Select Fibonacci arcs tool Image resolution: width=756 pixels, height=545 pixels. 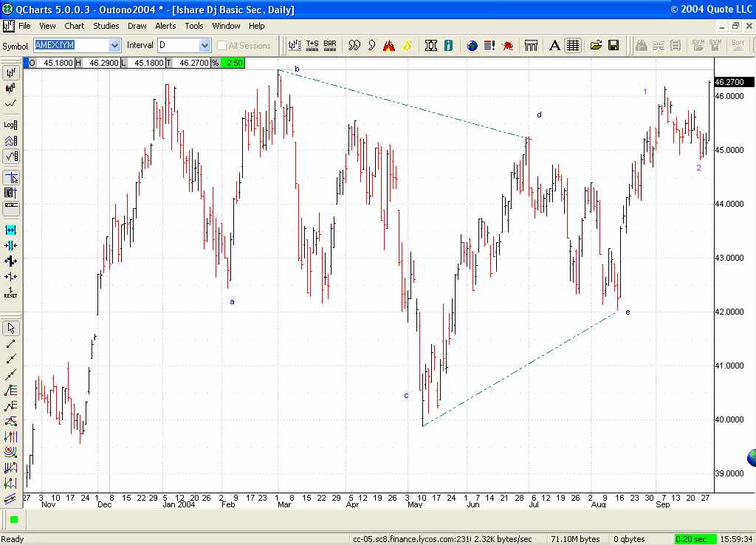pos(10,452)
